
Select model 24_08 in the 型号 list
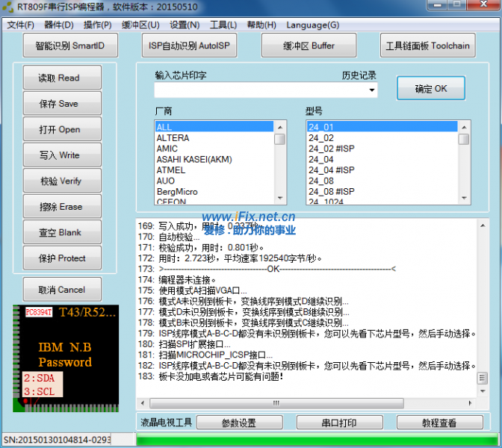click(382, 181)
